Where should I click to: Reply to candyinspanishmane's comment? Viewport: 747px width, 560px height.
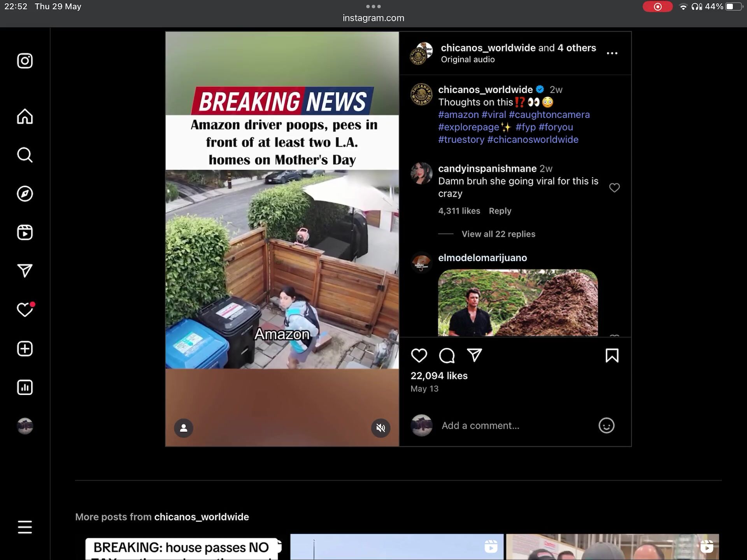500,211
